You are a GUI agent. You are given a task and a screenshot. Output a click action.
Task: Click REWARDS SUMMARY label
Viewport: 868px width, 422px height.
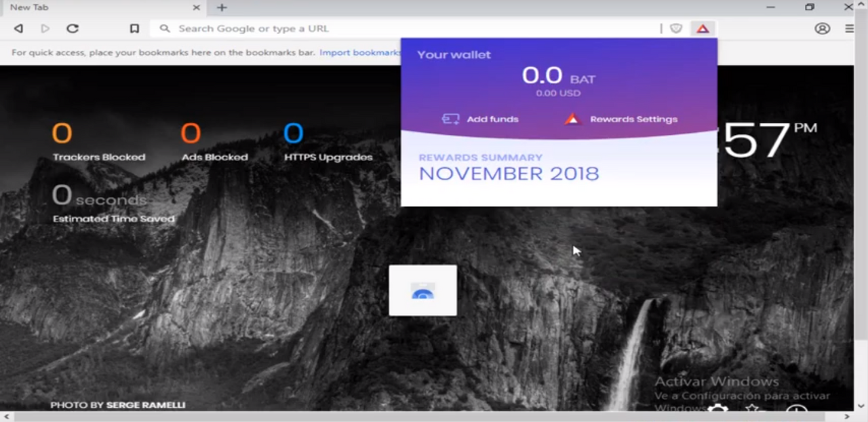(x=480, y=157)
